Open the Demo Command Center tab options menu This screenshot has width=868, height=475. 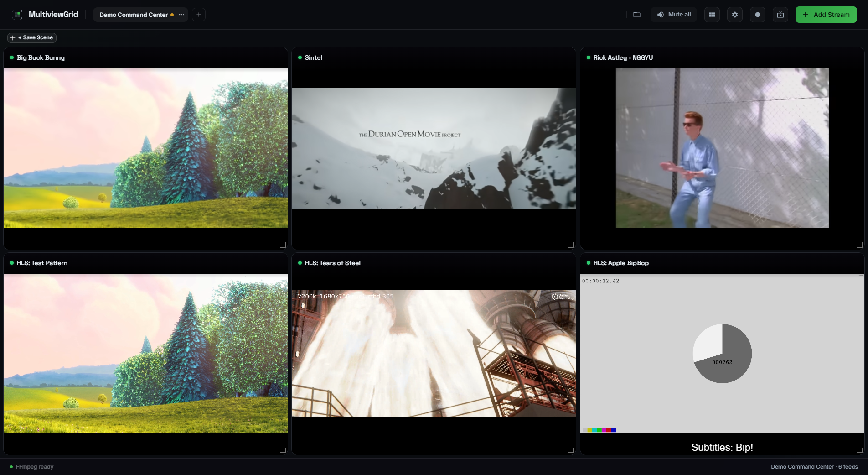click(181, 15)
